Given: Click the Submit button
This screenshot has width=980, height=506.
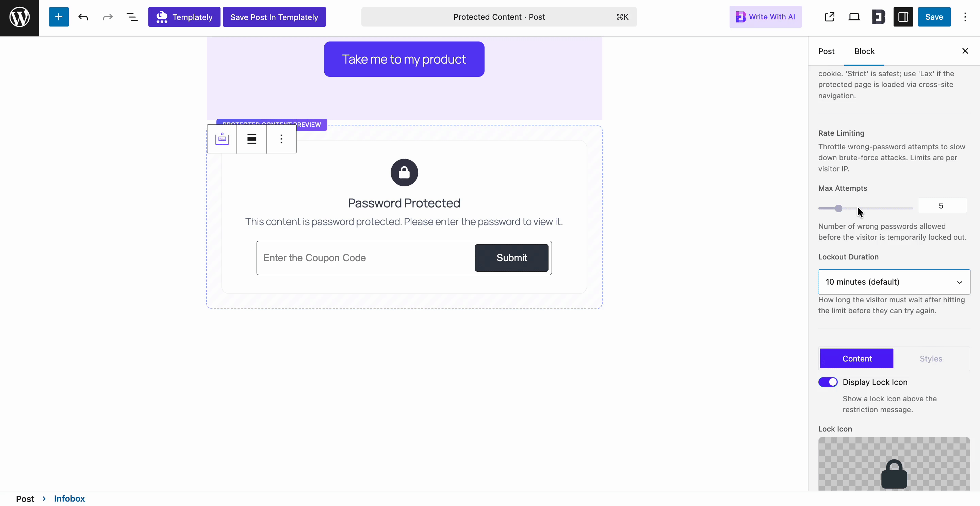Looking at the screenshot, I should pyautogui.click(x=512, y=258).
